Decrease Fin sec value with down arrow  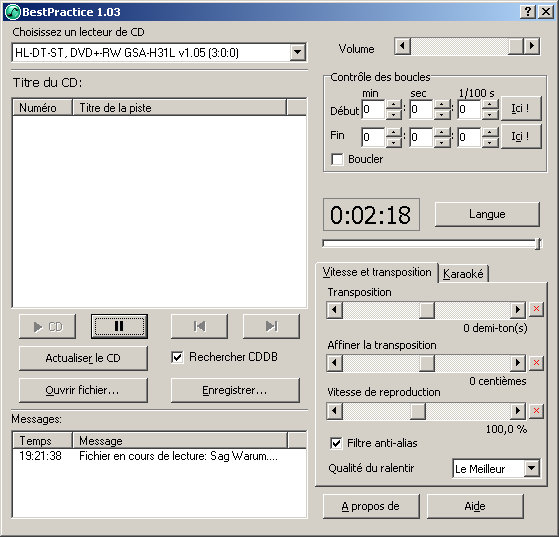(442, 142)
